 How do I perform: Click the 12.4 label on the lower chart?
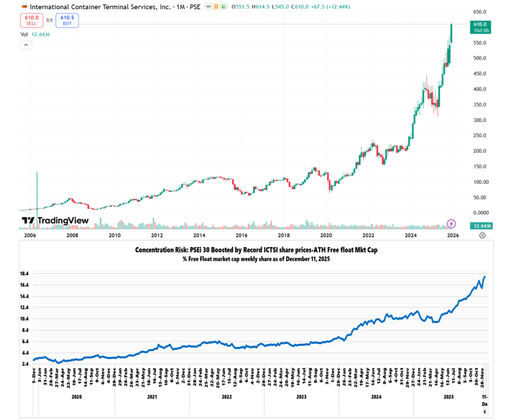[x=24, y=307]
